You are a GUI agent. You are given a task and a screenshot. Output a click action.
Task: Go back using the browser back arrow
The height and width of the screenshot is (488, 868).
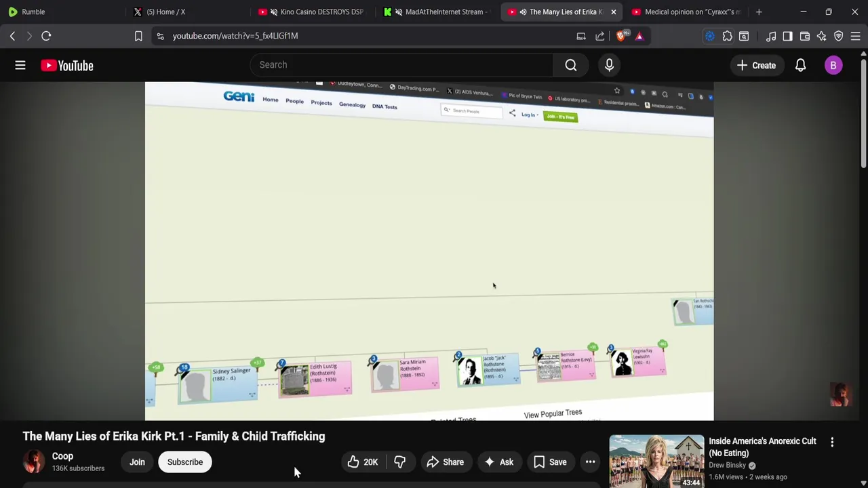click(12, 36)
